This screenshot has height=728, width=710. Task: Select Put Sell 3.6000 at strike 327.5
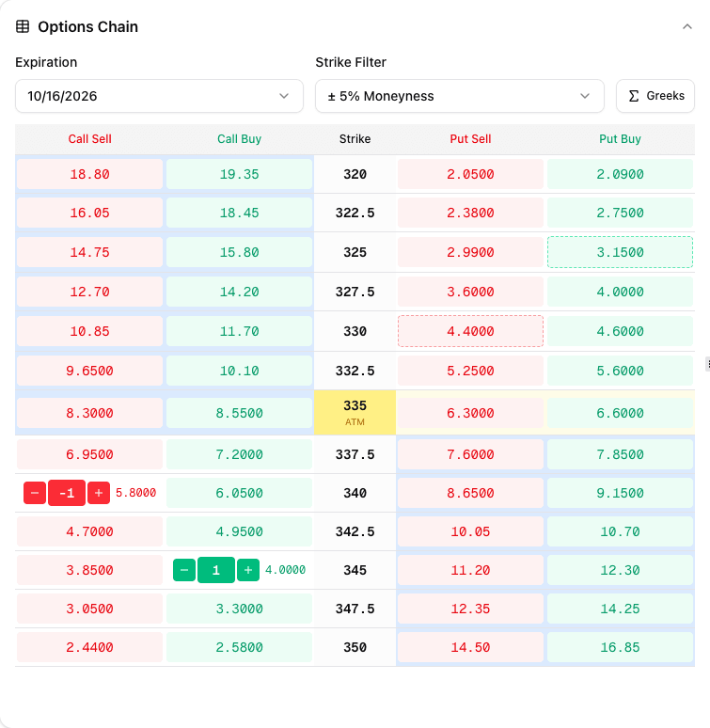[470, 292]
